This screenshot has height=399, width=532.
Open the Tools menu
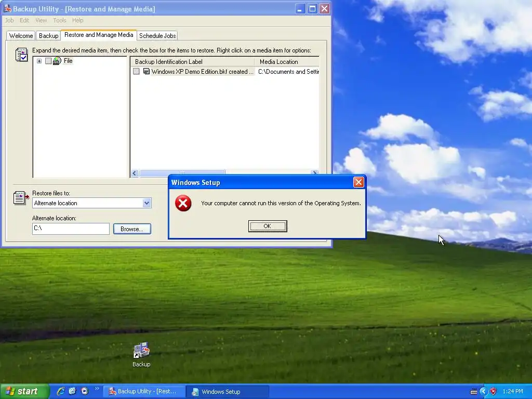click(60, 20)
